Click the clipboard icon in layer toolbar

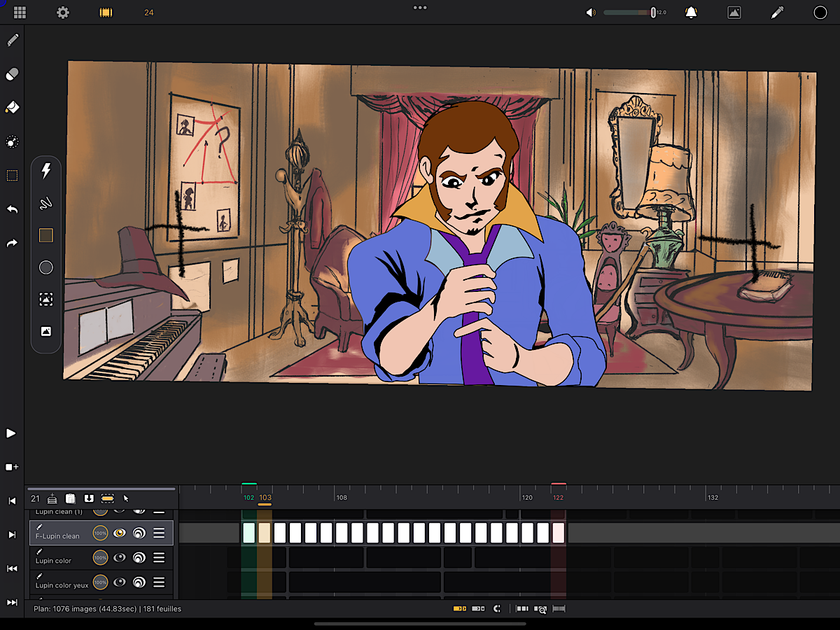(71, 498)
